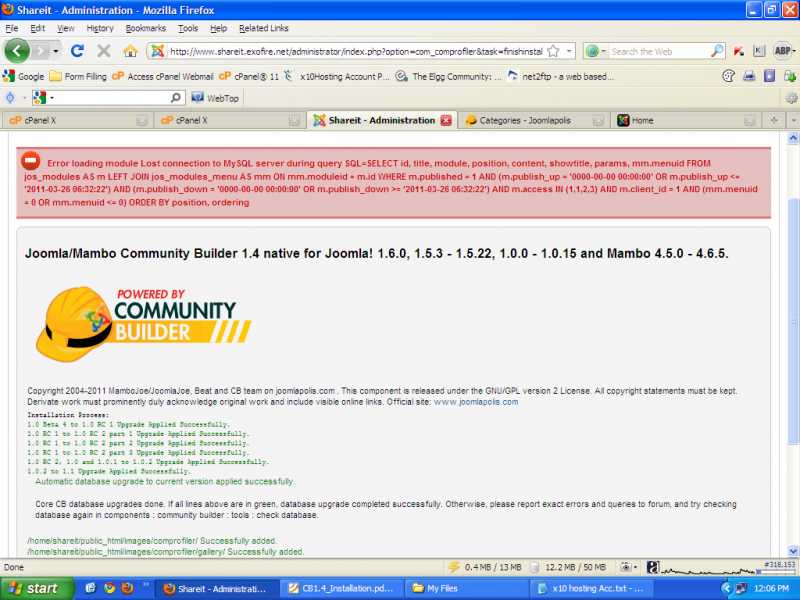Image resolution: width=800 pixels, height=600 pixels.
Task: Click the Community Builder hard hat logo
Action: 74,324
